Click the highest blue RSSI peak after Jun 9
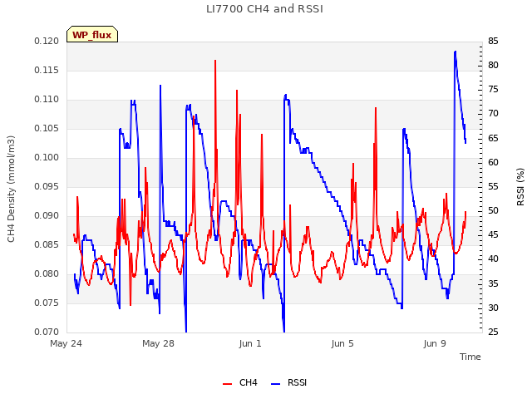The image size is (532, 399). click(455, 52)
